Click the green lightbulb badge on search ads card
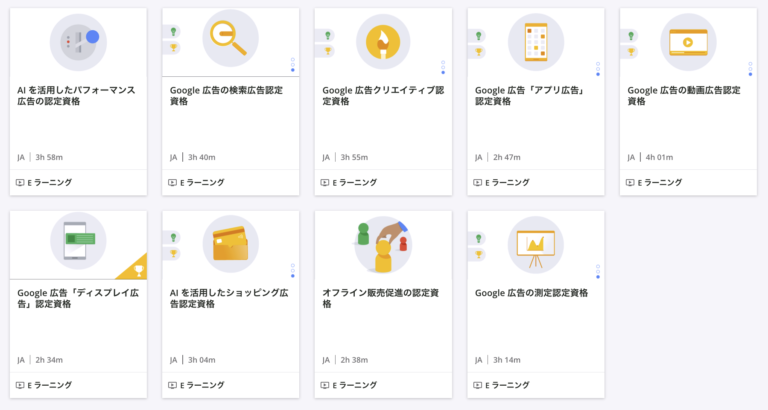Screen dimensions: 768x410 point(174,32)
